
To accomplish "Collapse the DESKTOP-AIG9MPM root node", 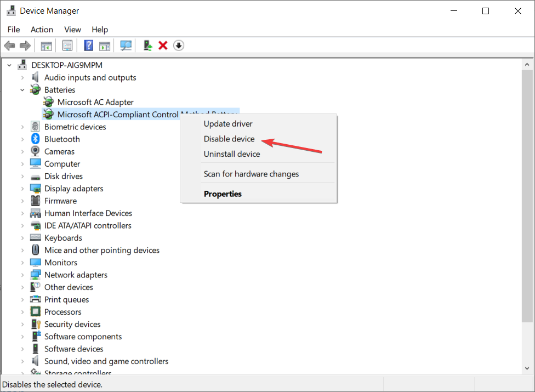I will click(x=9, y=65).
